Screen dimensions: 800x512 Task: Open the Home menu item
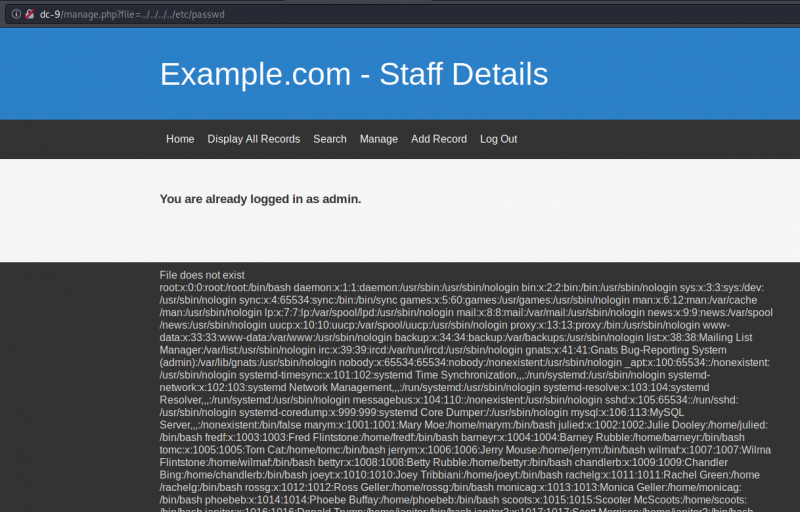180,139
